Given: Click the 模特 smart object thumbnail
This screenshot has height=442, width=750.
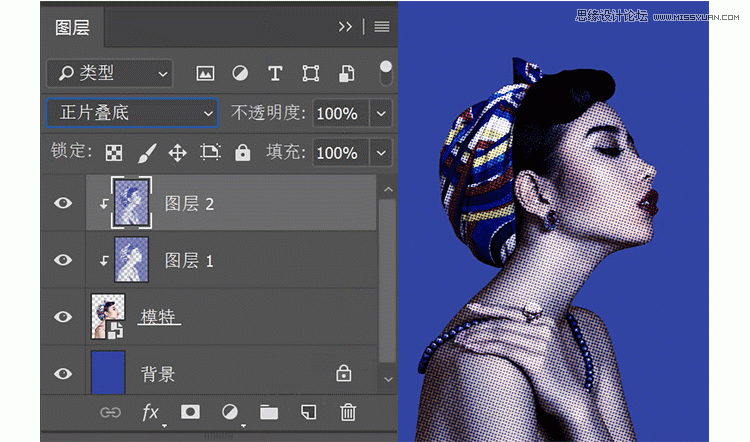Looking at the screenshot, I should click(x=108, y=317).
